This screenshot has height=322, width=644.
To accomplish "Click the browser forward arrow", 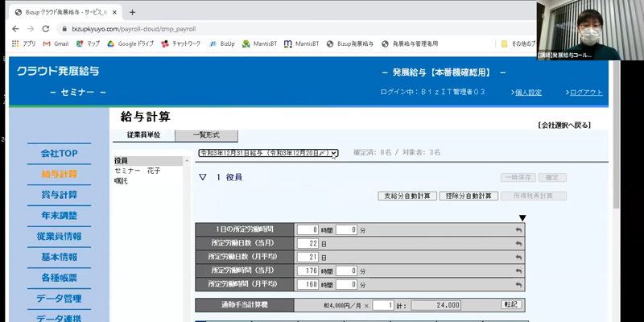I will [x=31, y=29].
